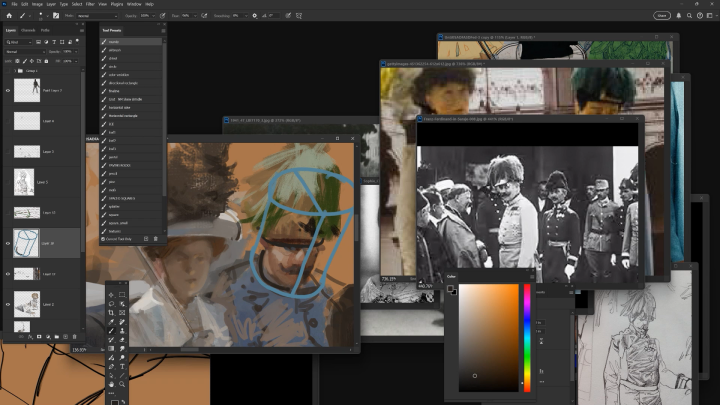Click the Home icon in the options bar

9,16
